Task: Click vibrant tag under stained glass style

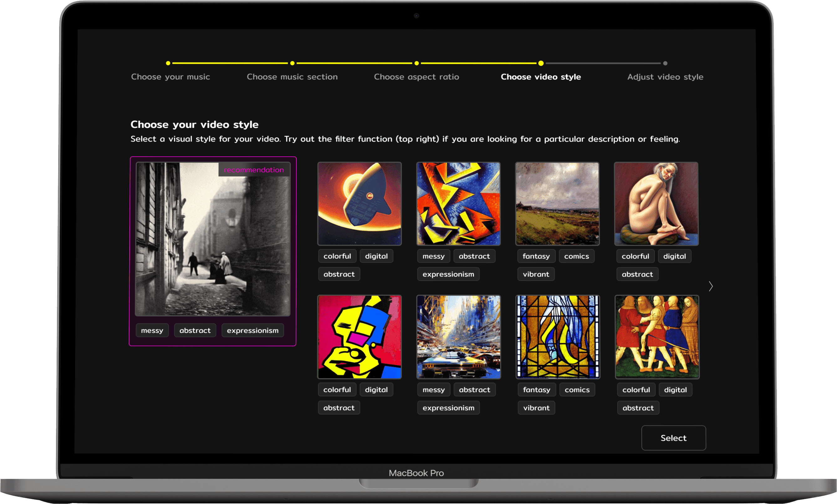Action: click(x=537, y=408)
